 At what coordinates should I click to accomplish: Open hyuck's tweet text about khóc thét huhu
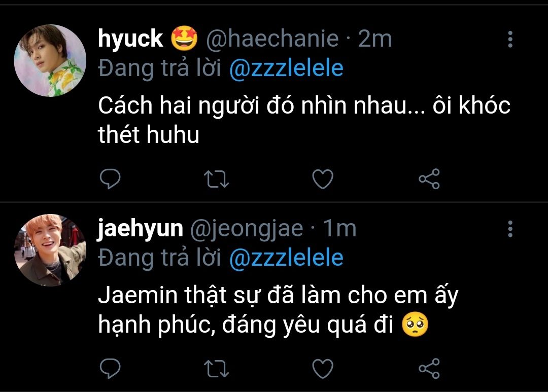pyautogui.click(x=304, y=120)
